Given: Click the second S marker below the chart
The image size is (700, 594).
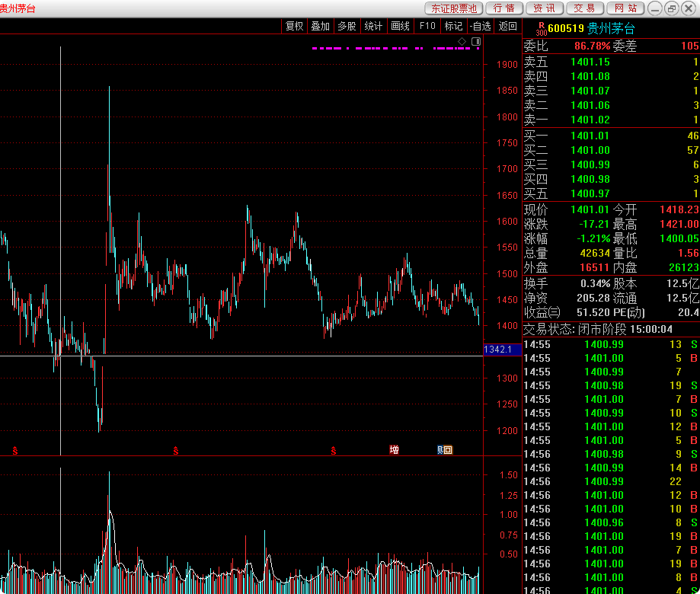Looking at the screenshot, I should click(x=176, y=451).
